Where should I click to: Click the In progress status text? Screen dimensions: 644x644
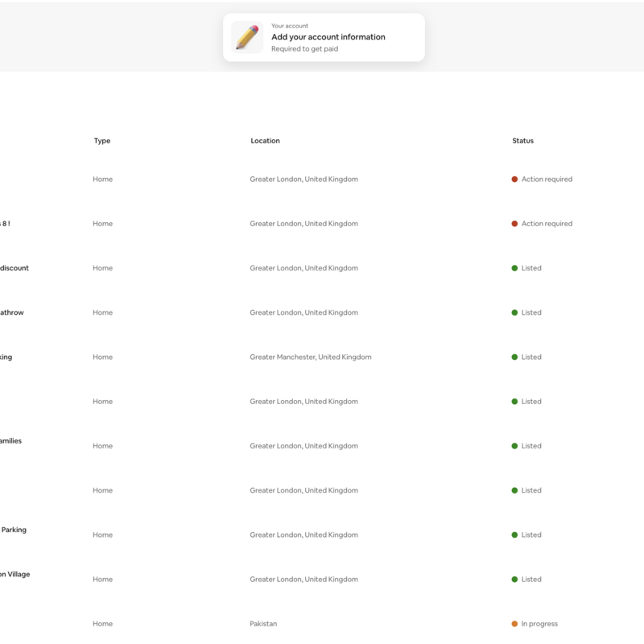click(x=539, y=623)
